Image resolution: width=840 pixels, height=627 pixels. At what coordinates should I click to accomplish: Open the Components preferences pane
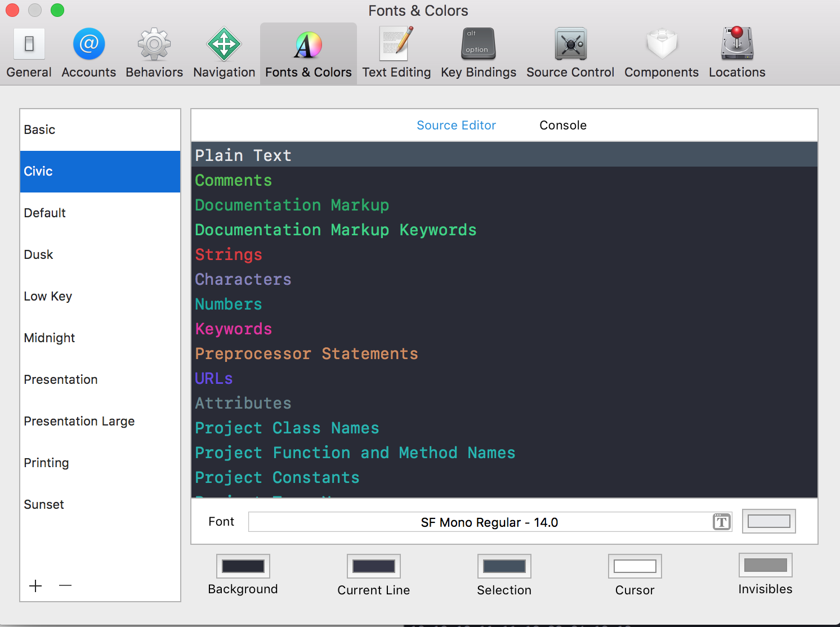tap(662, 53)
